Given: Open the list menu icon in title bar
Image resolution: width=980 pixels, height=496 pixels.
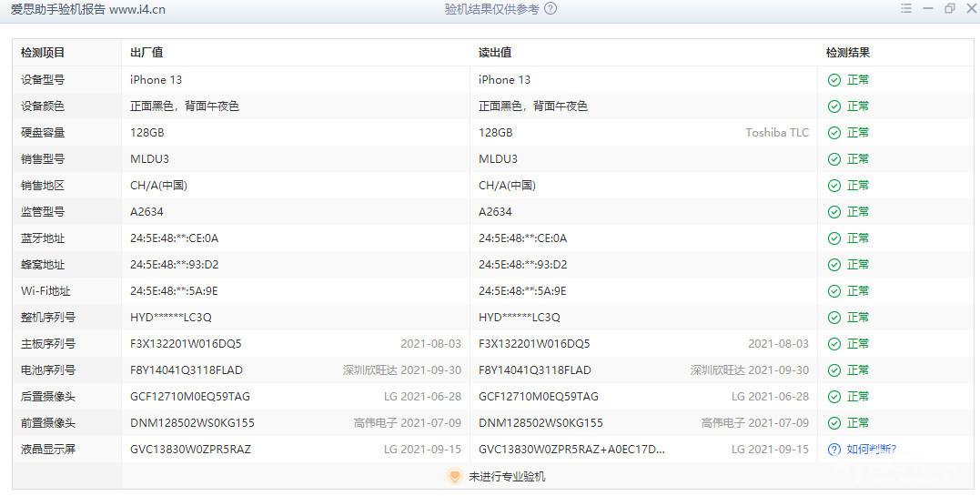Looking at the screenshot, I should coord(905,8).
